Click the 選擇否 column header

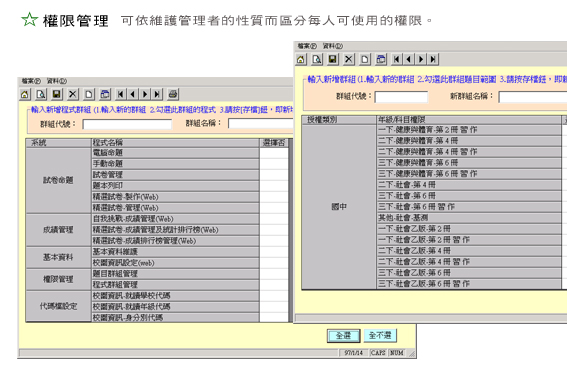pyautogui.click(x=274, y=143)
